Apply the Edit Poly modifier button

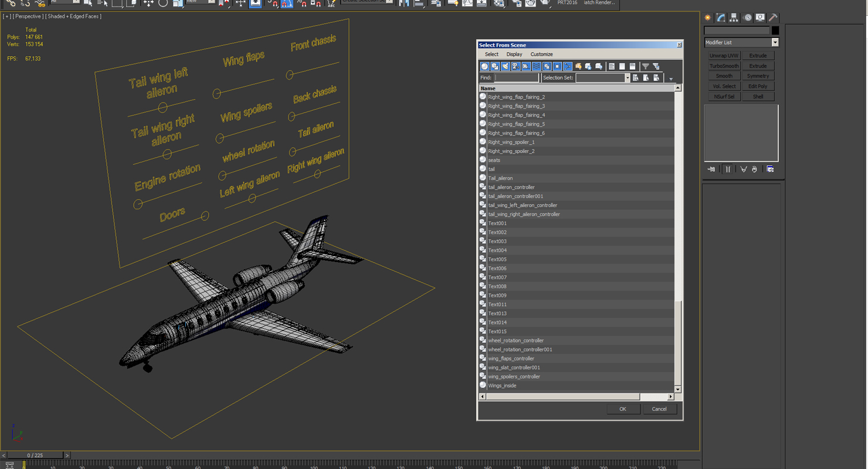pyautogui.click(x=758, y=86)
